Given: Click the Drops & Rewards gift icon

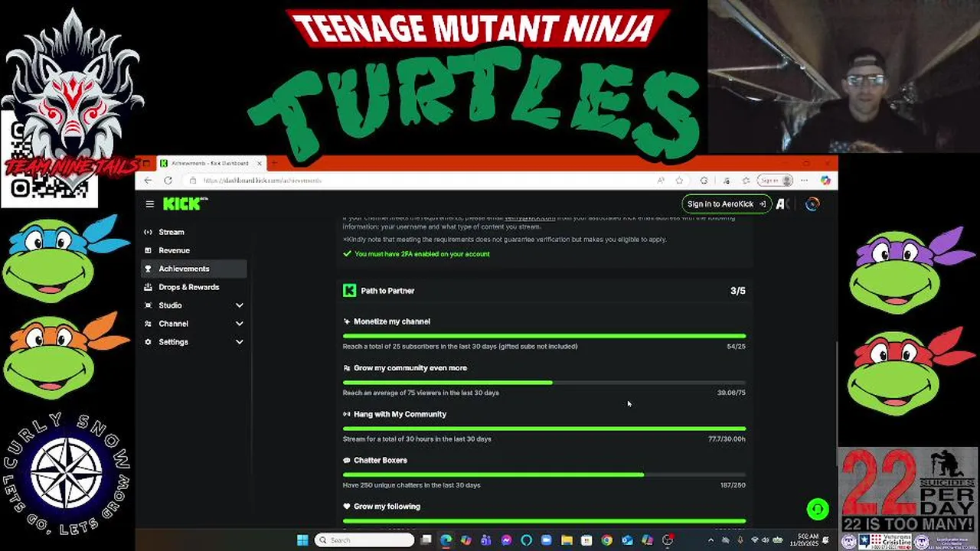Looking at the screenshot, I should click(149, 287).
